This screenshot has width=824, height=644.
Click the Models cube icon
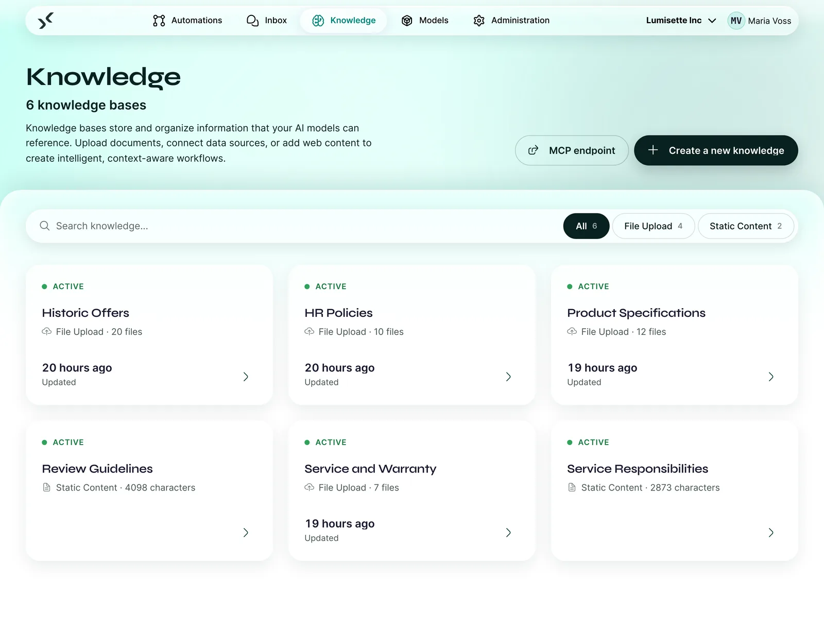click(407, 21)
